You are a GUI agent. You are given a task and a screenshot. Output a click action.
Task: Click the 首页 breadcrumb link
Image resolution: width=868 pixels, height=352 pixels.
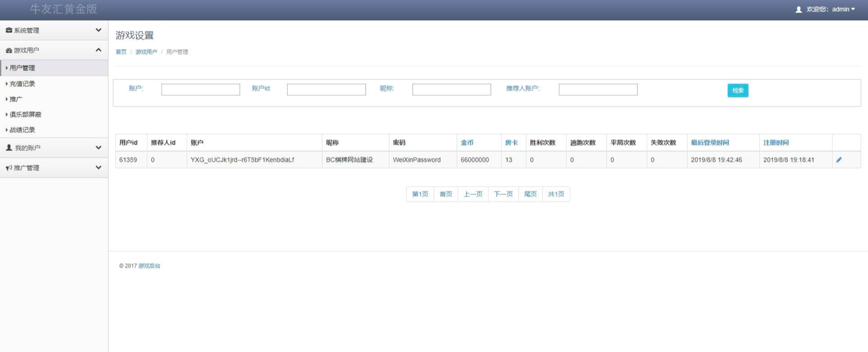pyautogui.click(x=121, y=52)
